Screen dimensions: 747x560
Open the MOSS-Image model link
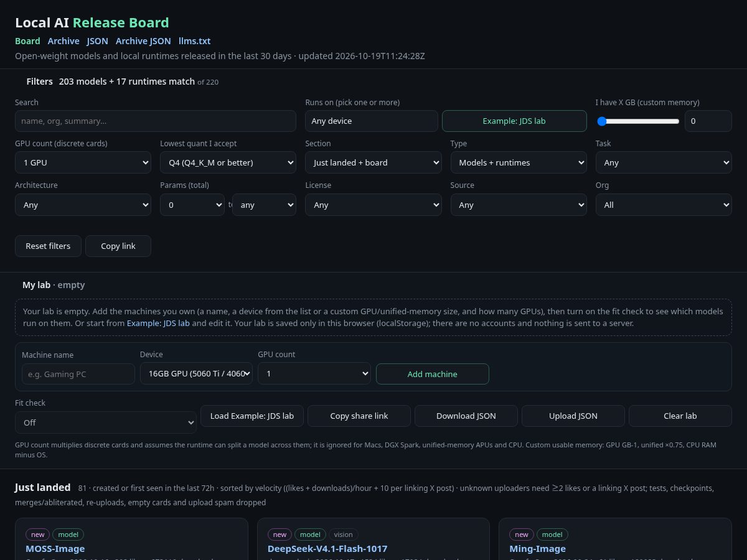click(x=55, y=549)
